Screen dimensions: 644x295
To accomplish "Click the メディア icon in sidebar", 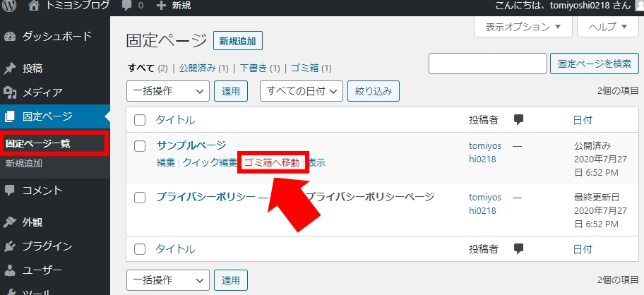I will tap(10, 92).
